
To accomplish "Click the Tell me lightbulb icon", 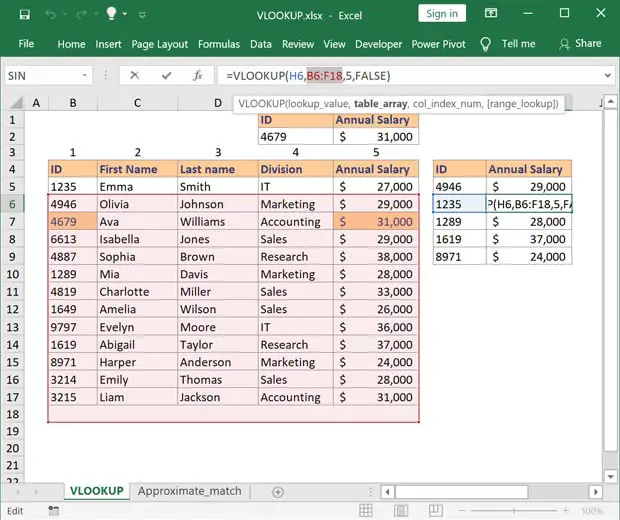I will [485, 44].
